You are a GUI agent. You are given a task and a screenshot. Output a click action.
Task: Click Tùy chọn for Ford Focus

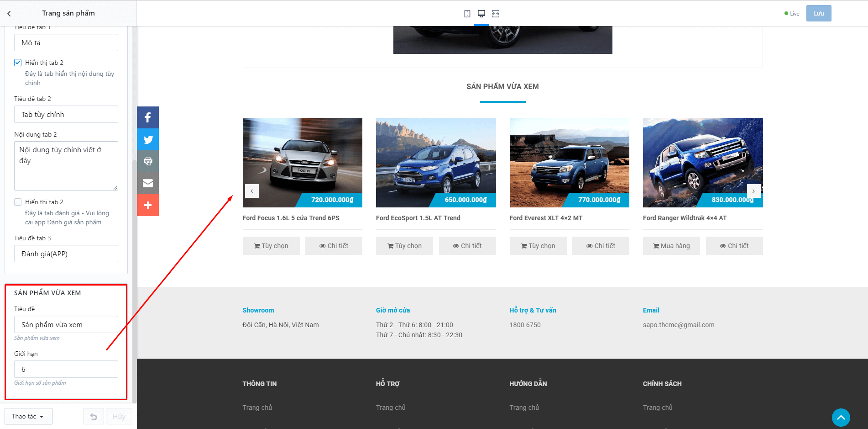point(271,246)
